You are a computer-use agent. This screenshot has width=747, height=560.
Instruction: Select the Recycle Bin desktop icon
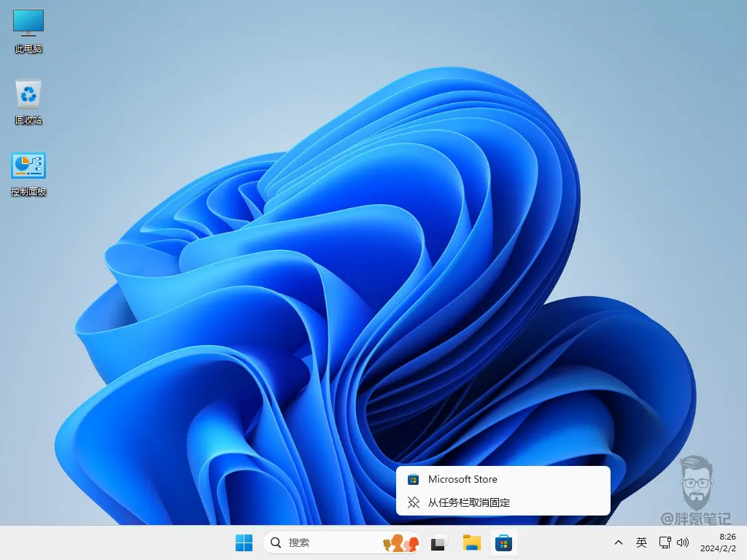[28, 102]
